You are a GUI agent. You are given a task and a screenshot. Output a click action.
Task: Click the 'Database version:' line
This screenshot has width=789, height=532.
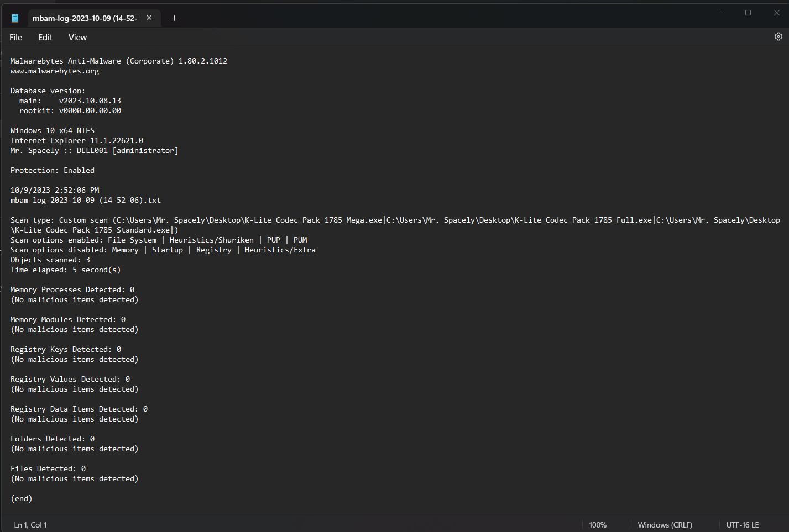click(x=48, y=91)
